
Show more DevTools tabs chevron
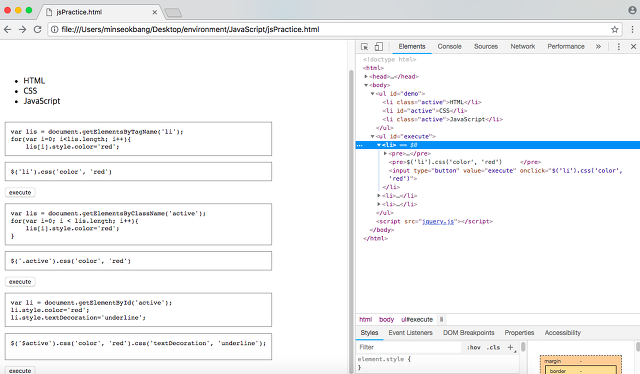pos(598,47)
